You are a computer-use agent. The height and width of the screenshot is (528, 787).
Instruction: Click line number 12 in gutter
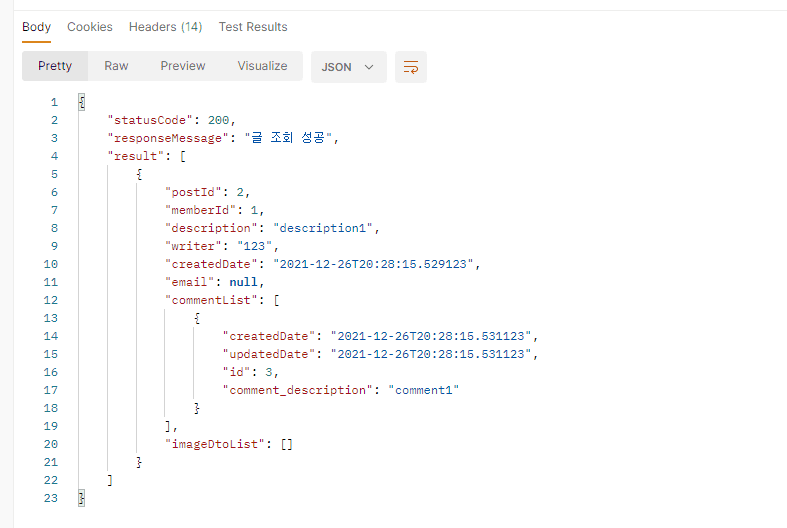tap(51, 300)
